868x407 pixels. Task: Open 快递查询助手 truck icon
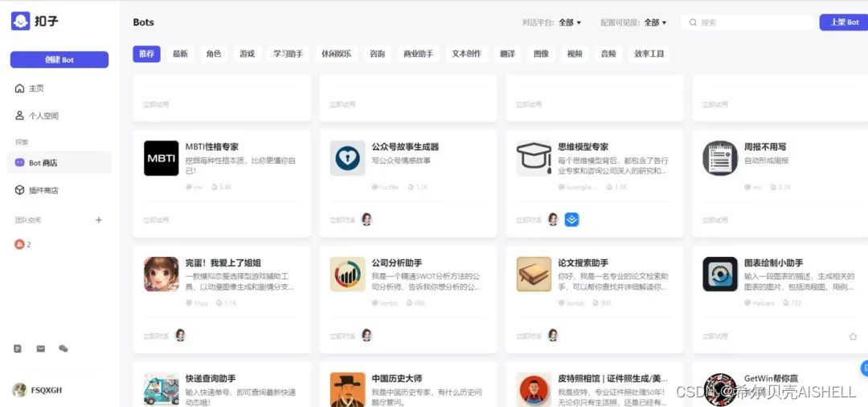click(x=161, y=389)
